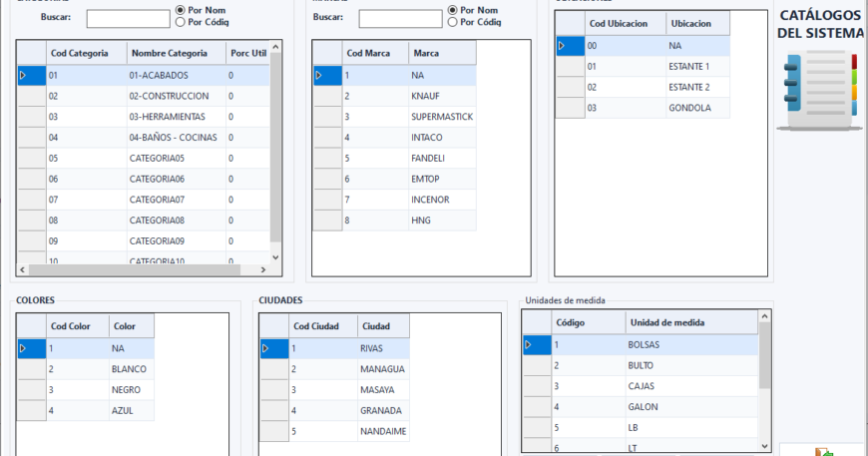
Task: Select 03-HERRAMIENTAS category row
Action: pos(144,117)
